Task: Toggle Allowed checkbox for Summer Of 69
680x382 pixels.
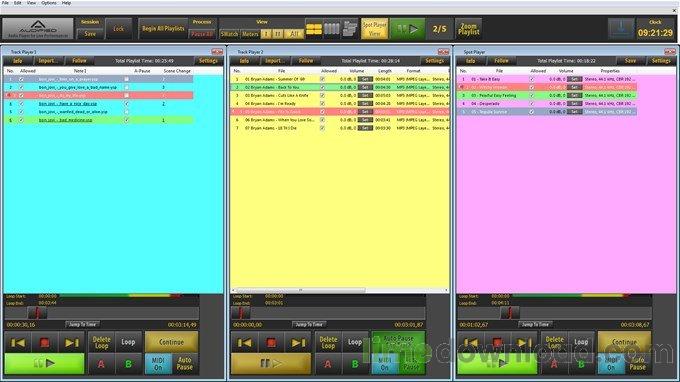Action: click(322, 79)
